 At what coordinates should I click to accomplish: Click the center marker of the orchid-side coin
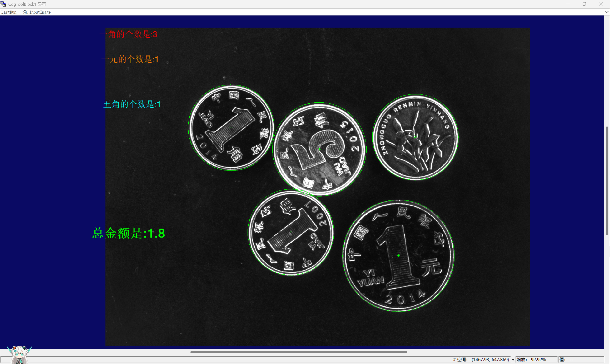(415, 137)
